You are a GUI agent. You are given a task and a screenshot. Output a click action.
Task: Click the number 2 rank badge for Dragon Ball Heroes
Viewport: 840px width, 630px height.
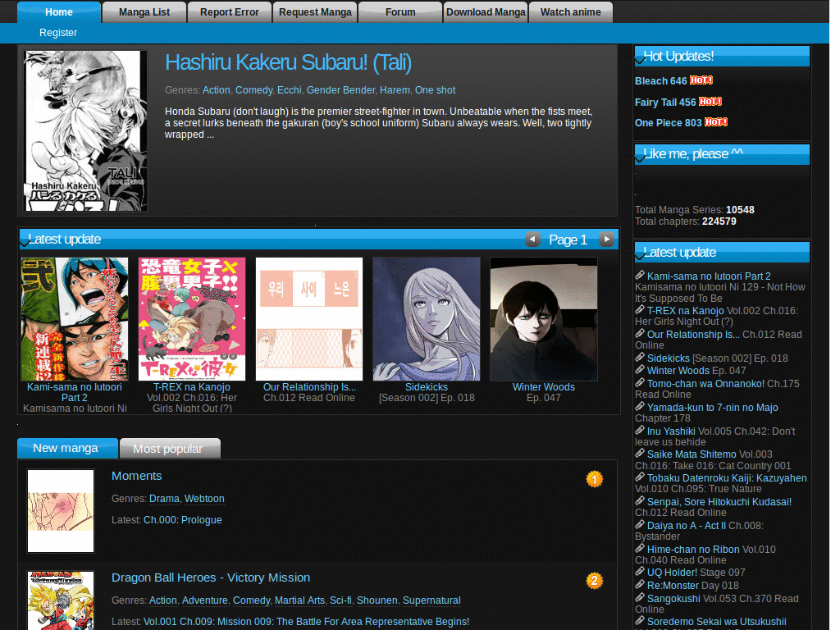(x=595, y=581)
